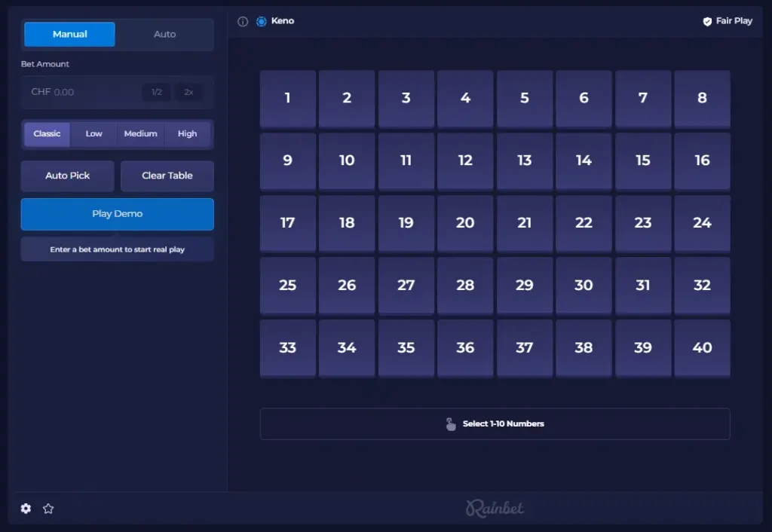Select Classic risk level

47,134
